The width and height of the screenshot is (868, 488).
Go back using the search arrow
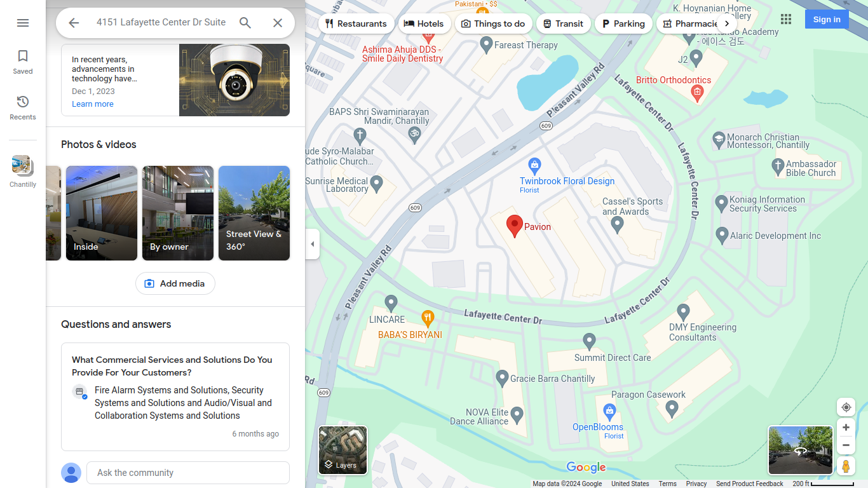[74, 23]
